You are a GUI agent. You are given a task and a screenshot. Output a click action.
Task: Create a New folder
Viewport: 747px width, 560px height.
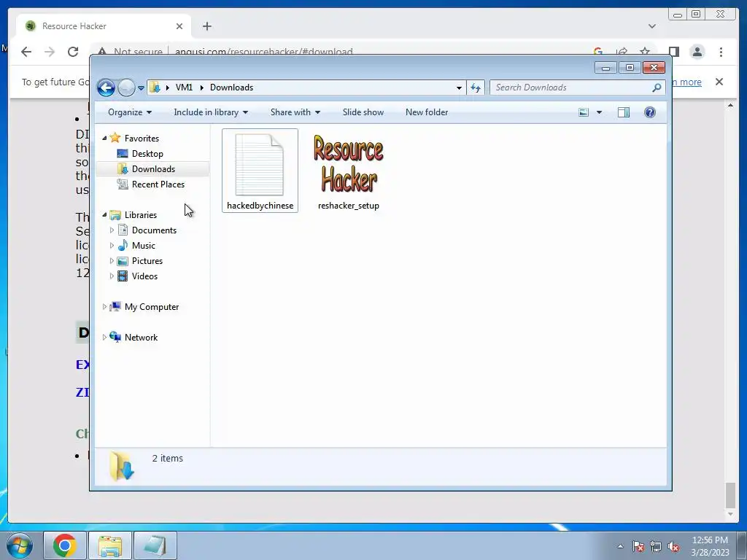pos(427,112)
